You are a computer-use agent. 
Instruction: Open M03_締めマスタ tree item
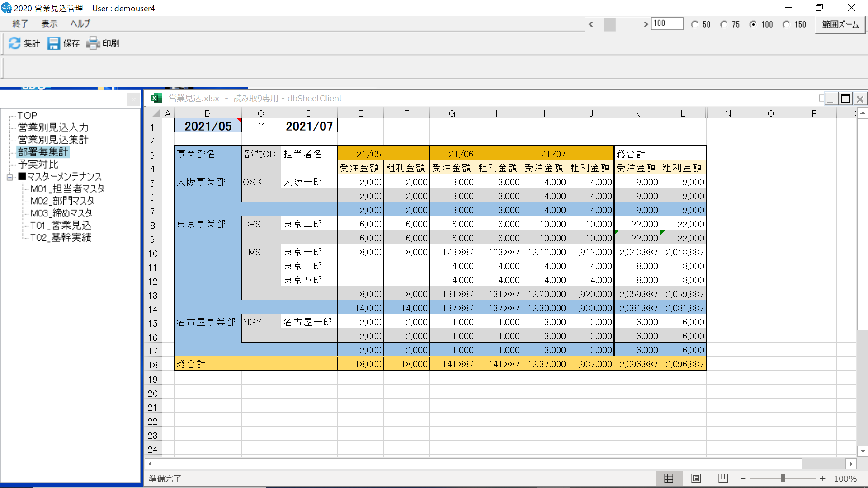point(61,213)
